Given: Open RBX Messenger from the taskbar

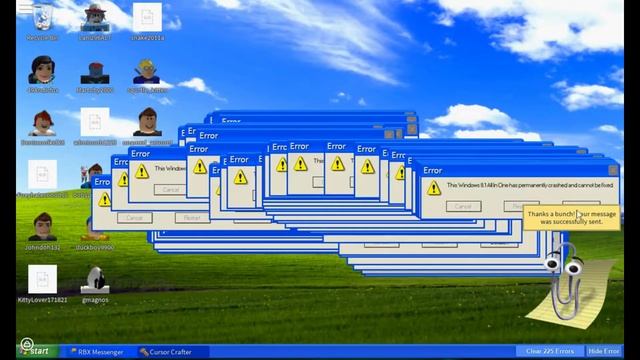Looking at the screenshot, I should point(97,351).
